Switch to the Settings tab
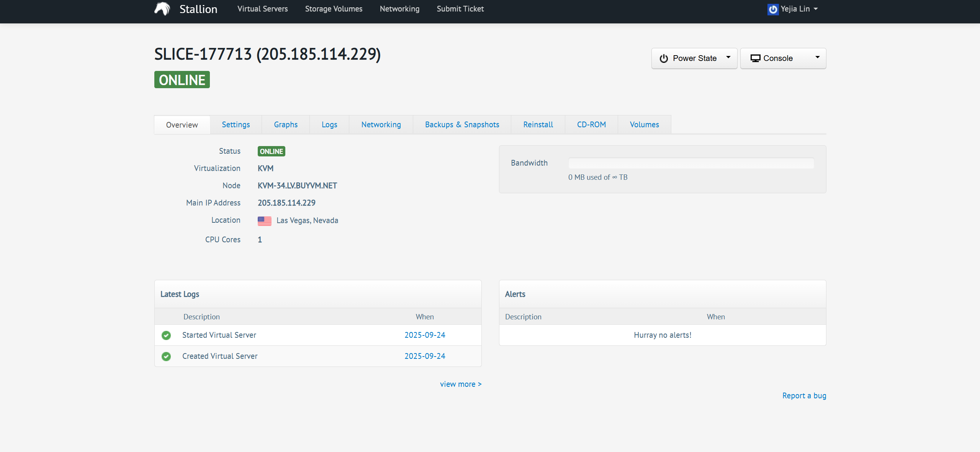This screenshot has width=980, height=452. click(x=236, y=125)
